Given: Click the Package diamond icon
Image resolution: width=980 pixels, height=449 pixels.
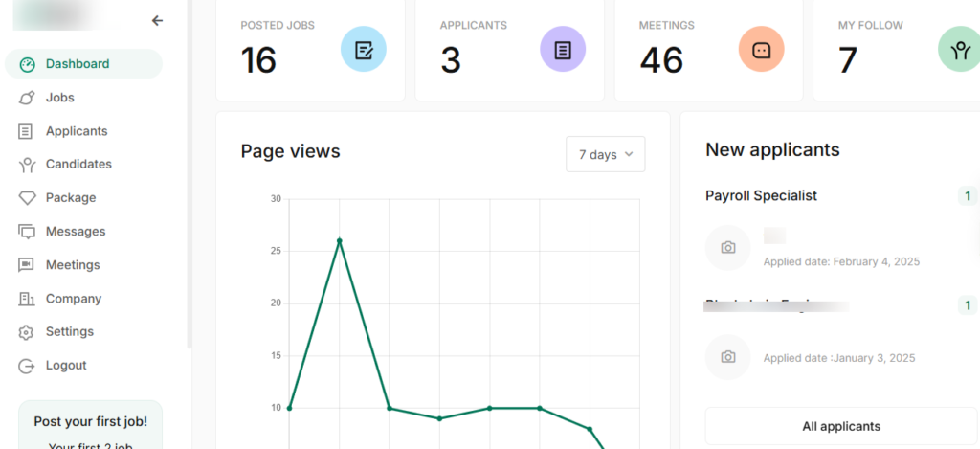Looking at the screenshot, I should 27,198.
